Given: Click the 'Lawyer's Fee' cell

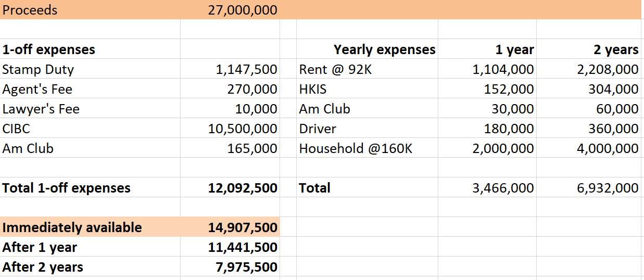Looking at the screenshot, I should pyautogui.click(x=90, y=109).
